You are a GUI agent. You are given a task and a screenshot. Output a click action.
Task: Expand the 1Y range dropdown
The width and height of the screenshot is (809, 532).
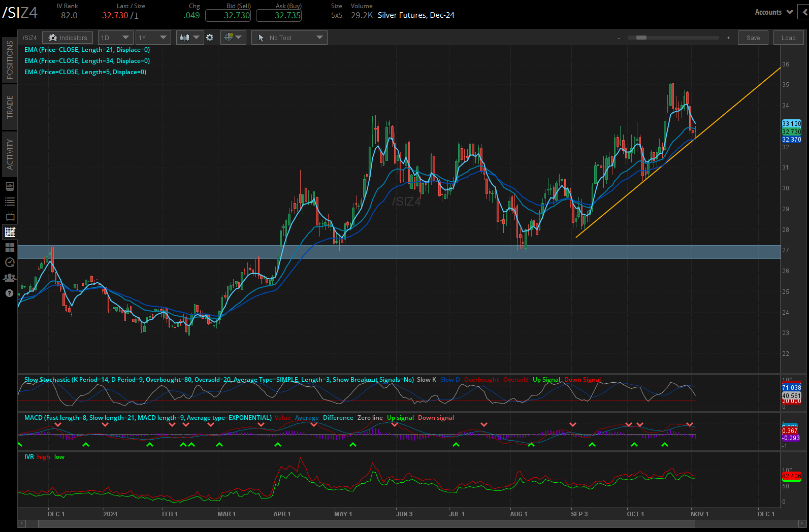153,38
